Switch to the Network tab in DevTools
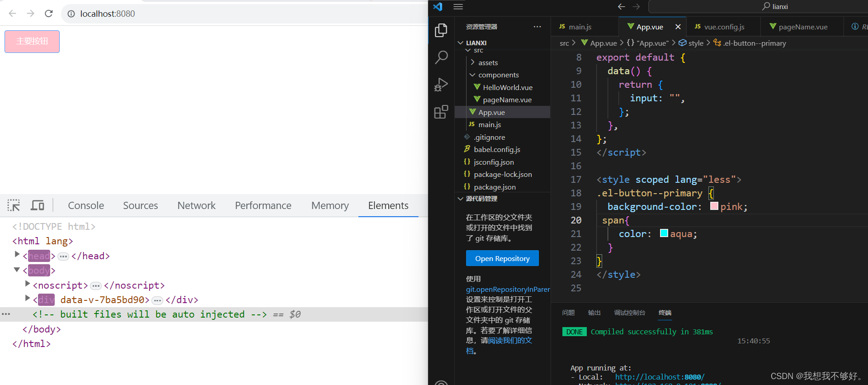The height and width of the screenshot is (385, 868). point(196,205)
